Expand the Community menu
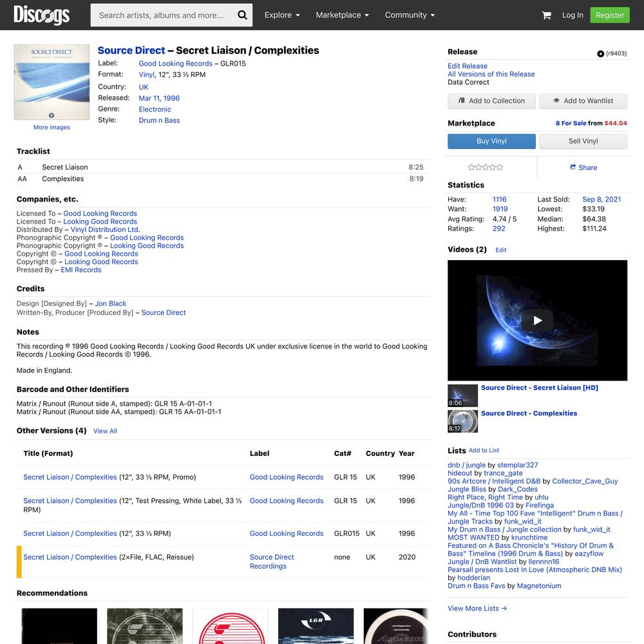Image resolution: width=644 pixels, height=644 pixels. pyautogui.click(x=410, y=15)
